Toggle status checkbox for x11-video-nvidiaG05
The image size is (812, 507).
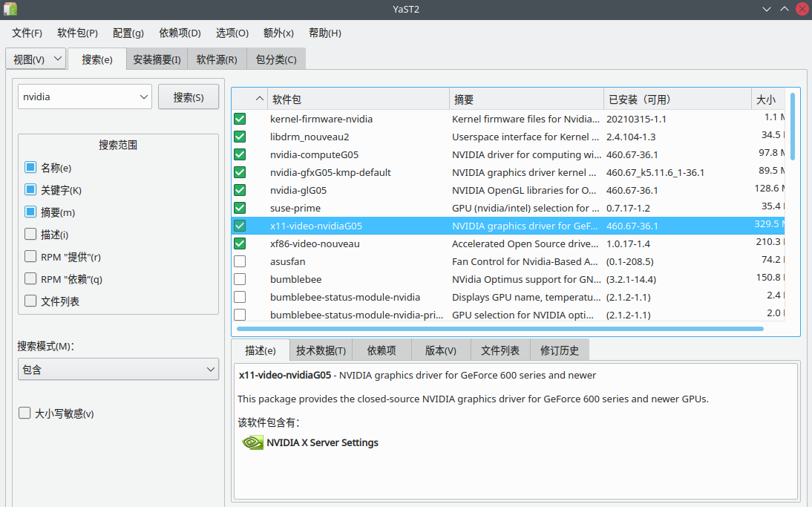tap(240, 226)
